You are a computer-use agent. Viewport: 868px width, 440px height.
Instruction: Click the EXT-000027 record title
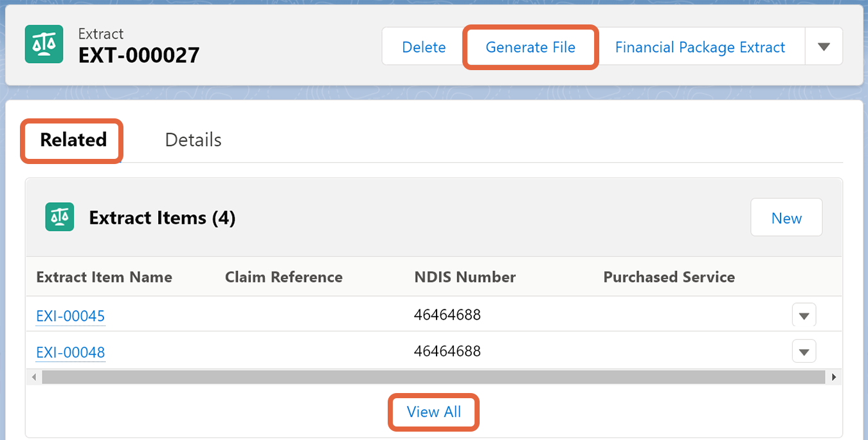pos(139,55)
